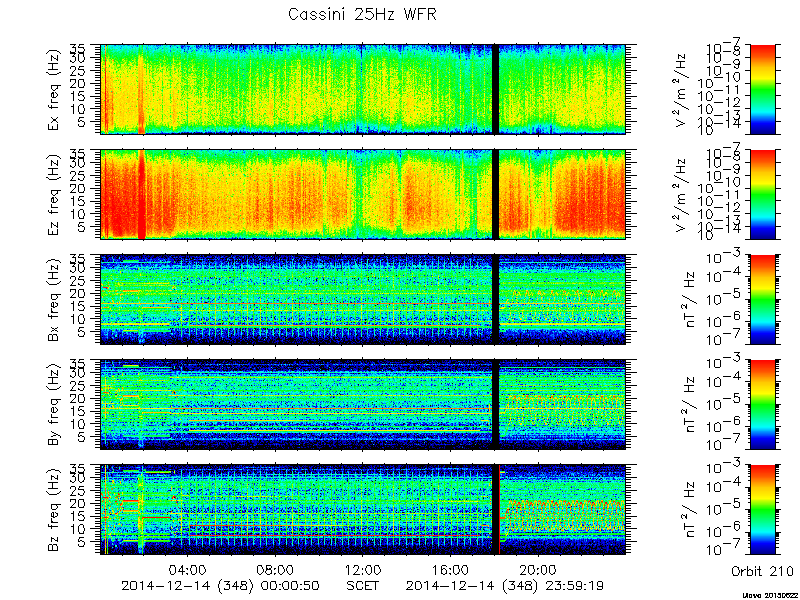Click the 20:00 time axis label
The width and height of the screenshot is (800, 600).
pyautogui.click(x=538, y=569)
